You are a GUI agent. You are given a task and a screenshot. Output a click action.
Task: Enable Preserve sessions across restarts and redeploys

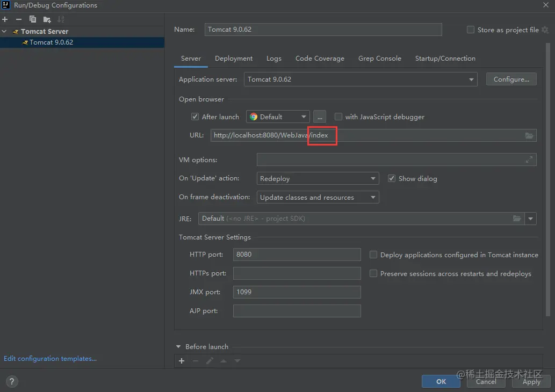click(x=373, y=273)
